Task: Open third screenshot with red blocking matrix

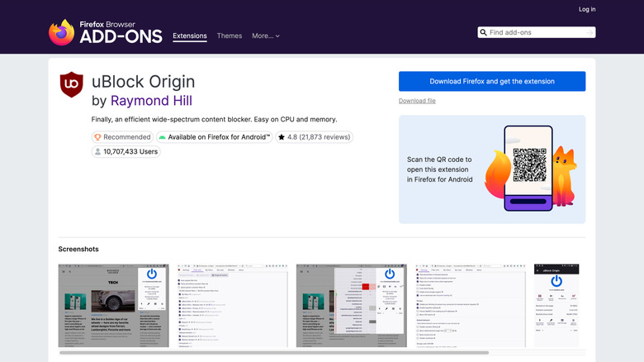Action: pos(352,306)
